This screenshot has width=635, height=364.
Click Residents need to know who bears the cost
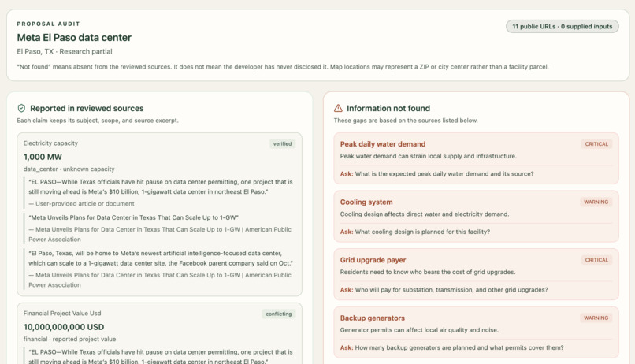[x=428, y=272]
